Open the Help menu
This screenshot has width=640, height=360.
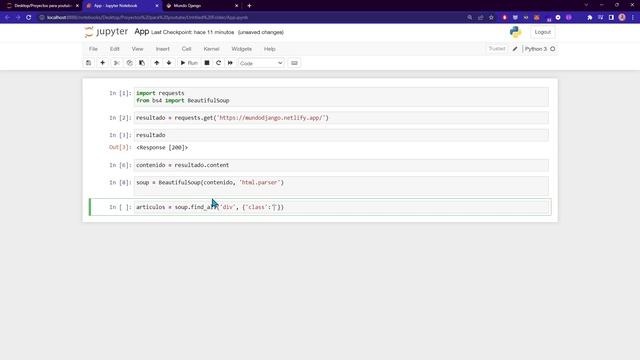pyautogui.click(x=269, y=49)
